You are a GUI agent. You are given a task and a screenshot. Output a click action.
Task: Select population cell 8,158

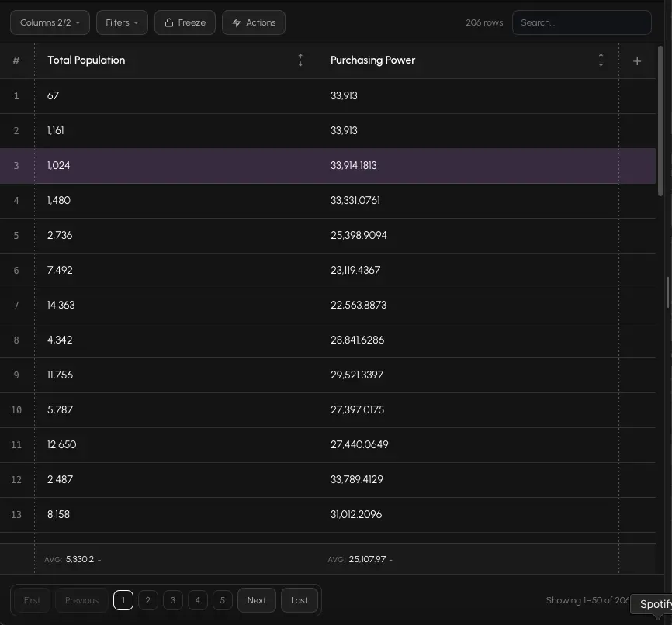point(59,514)
